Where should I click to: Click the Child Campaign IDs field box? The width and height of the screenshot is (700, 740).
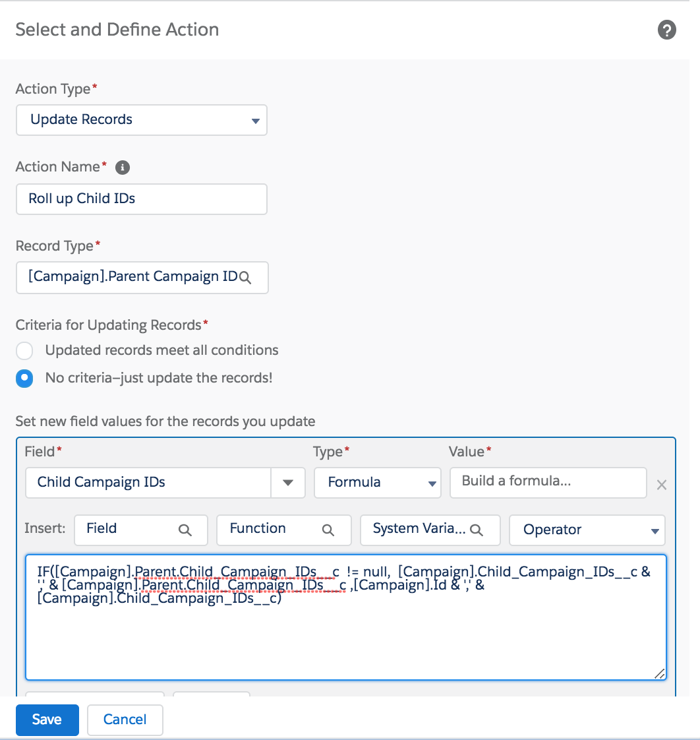click(148, 483)
